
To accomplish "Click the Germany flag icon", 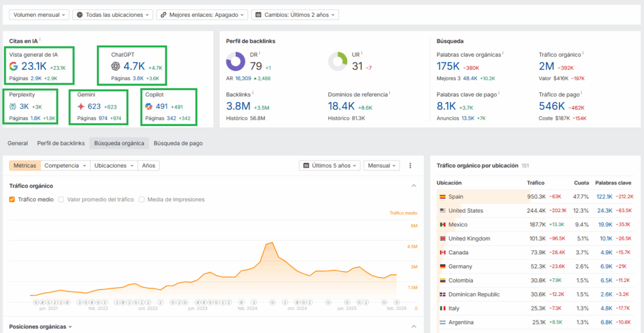I will [442, 266].
